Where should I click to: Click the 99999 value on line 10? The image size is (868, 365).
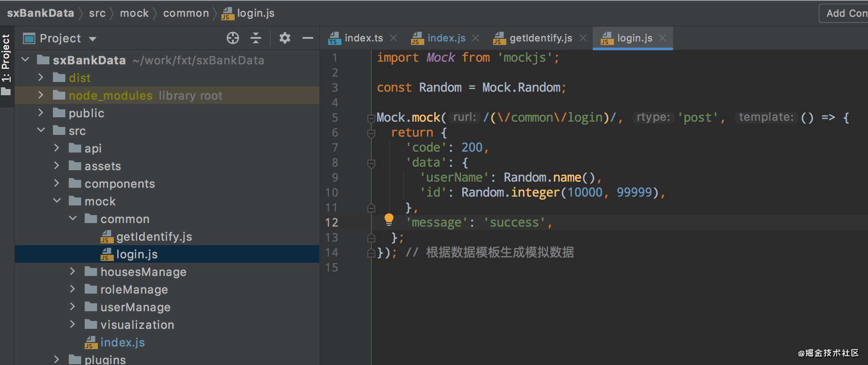[x=634, y=193]
